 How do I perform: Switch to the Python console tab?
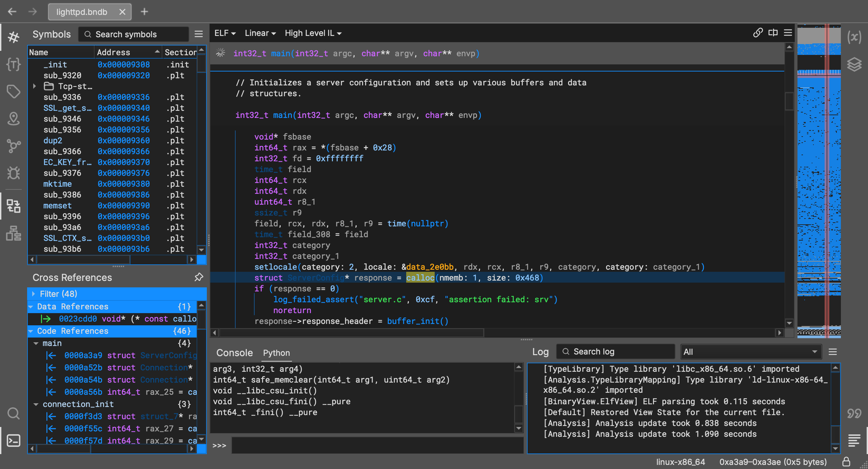click(276, 353)
